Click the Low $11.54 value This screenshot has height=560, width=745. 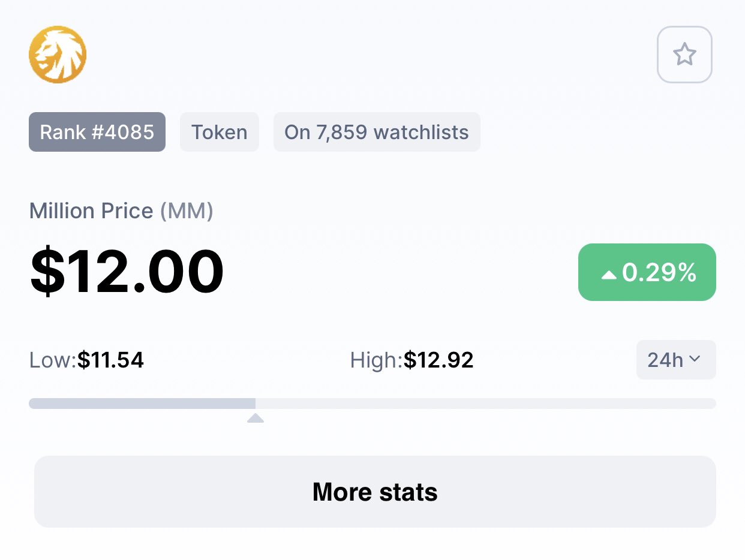110,360
